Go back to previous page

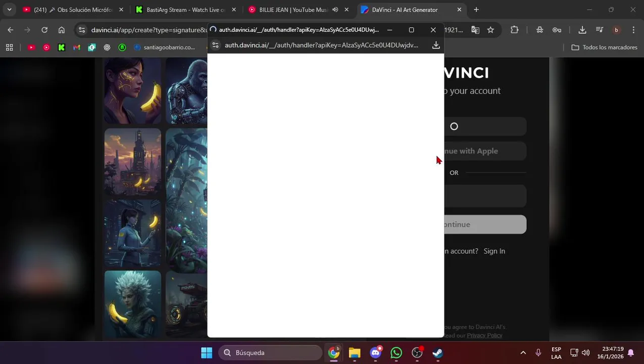pos(11,30)
